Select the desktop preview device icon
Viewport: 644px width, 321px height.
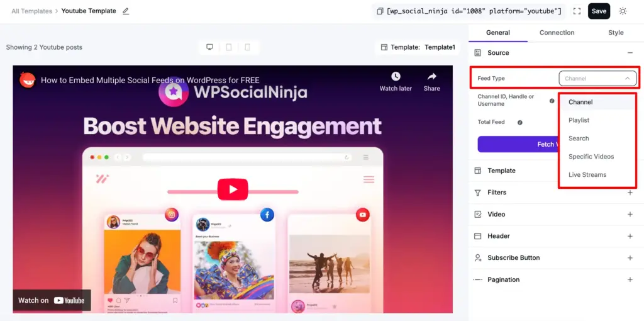pyautogui.click(x=209, y=47)
